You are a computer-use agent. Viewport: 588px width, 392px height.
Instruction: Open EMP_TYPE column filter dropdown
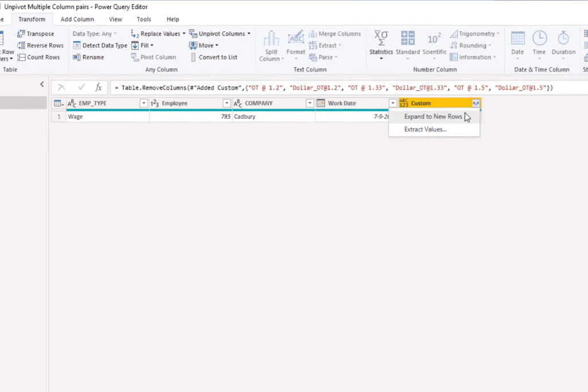pyautogui.click(x=144, y=103)
